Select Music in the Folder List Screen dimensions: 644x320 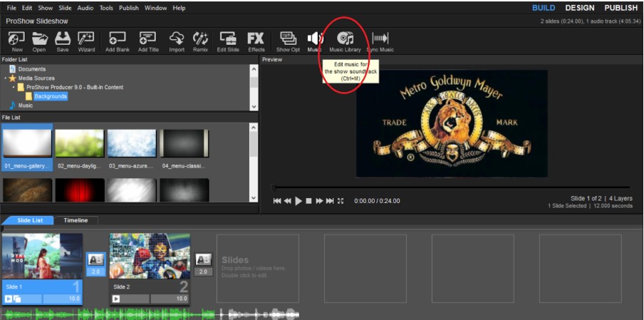click(x=26, y=105)
